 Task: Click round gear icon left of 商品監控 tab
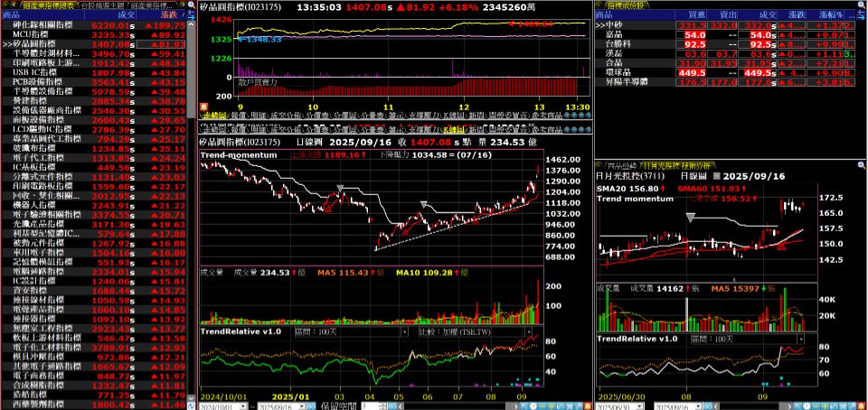tap(600, 165)
